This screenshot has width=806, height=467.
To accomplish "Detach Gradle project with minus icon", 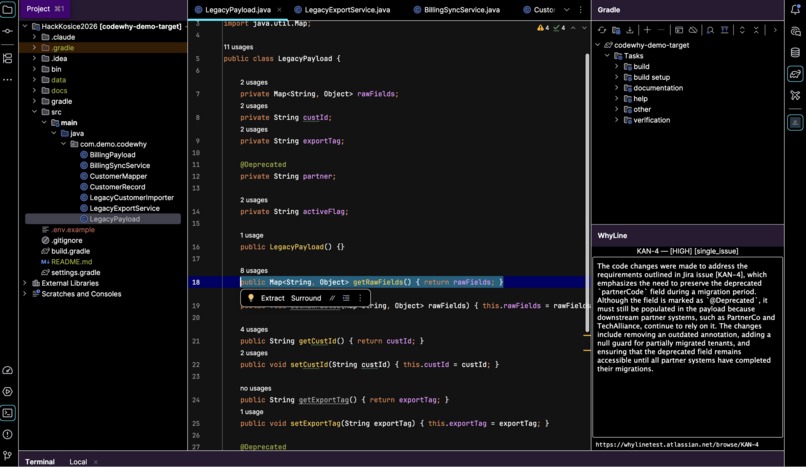I will (x=661, y=30).
